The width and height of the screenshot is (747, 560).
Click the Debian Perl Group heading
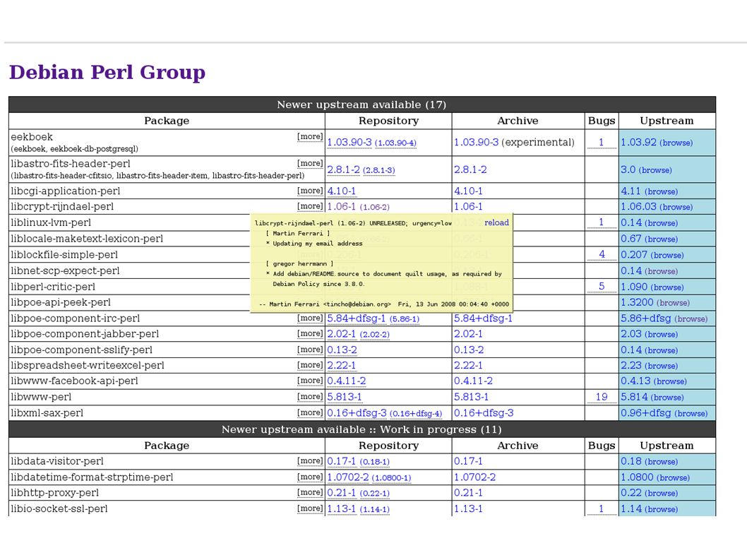(x=107, y=73)
